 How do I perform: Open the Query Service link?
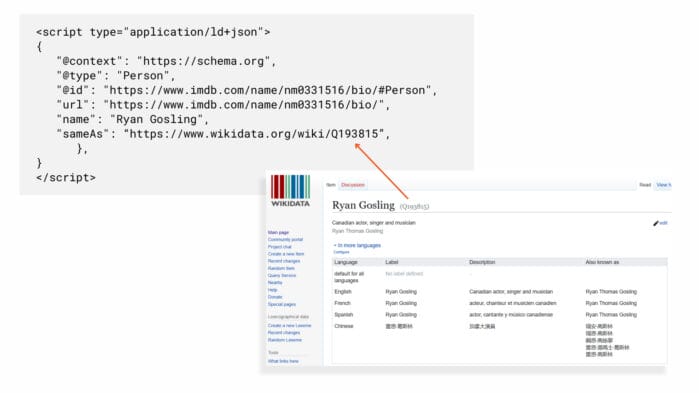point(282,275)
